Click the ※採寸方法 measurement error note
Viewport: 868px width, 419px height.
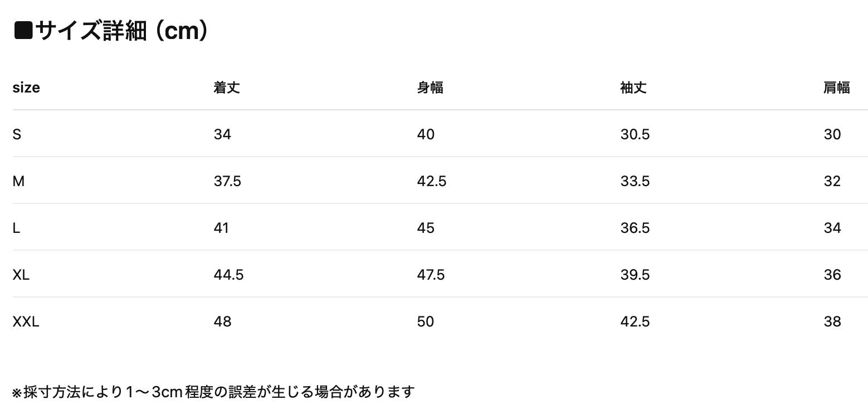(x=213, y=392)
